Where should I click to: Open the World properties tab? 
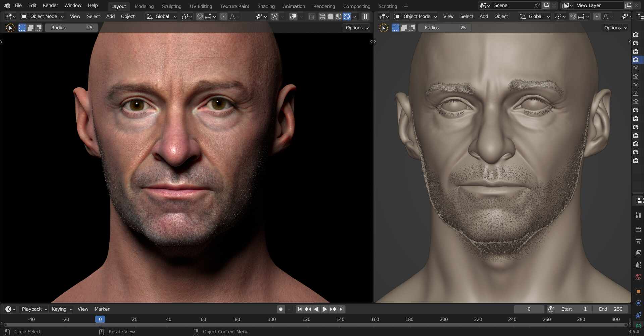[x=638, y=277]
